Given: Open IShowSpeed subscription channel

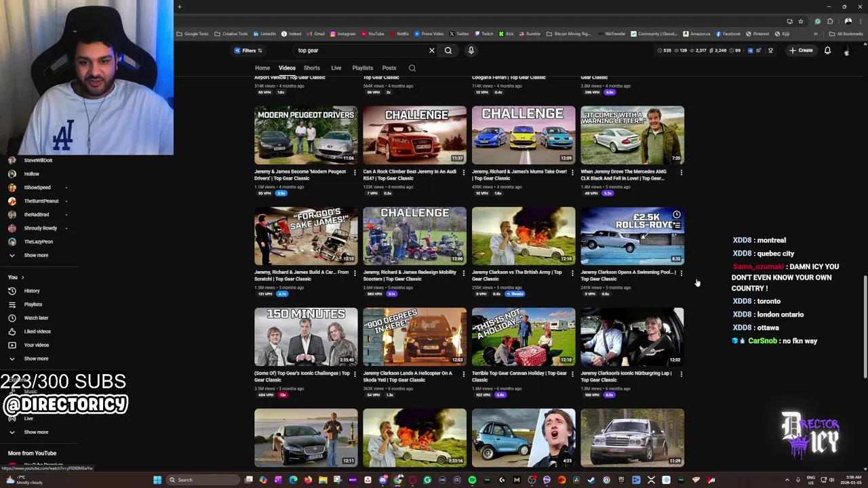Looking at the screenshot, I should pos(37,188).
